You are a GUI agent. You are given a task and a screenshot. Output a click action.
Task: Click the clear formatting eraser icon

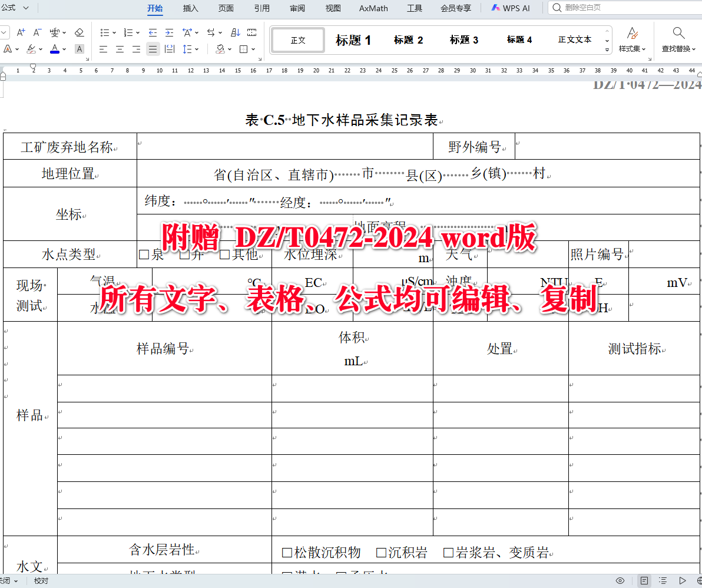[x=79, y=32]
